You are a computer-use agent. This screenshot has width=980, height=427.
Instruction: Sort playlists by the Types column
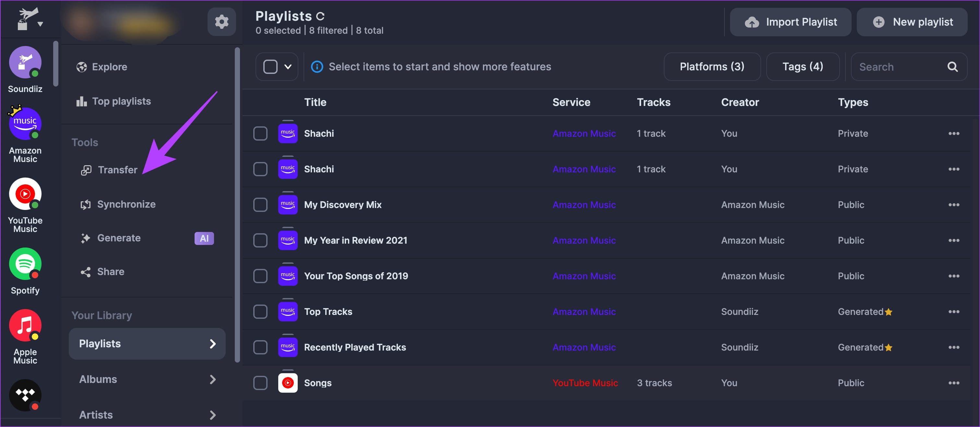853,103
